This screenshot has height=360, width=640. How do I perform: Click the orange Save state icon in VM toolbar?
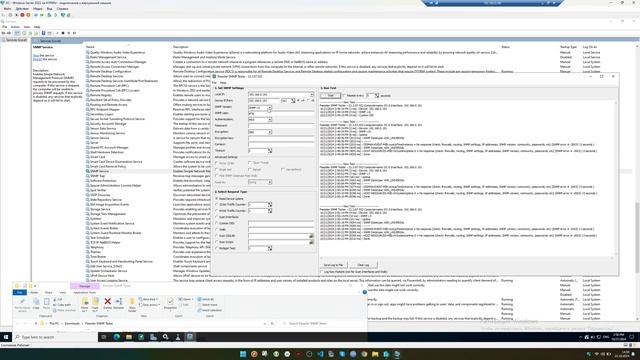(28, 15)
